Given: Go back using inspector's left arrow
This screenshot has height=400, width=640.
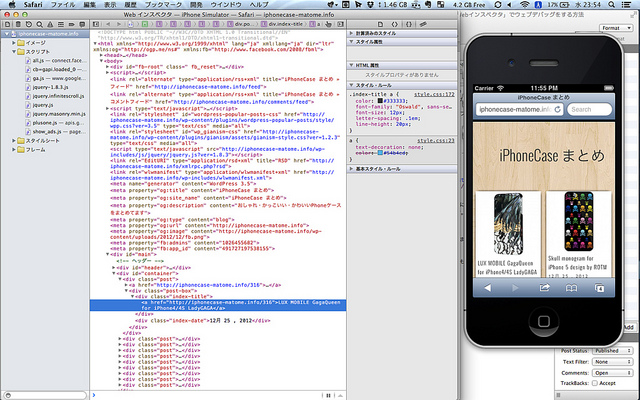Looking at the screenshot, I should tap(108, 24).
